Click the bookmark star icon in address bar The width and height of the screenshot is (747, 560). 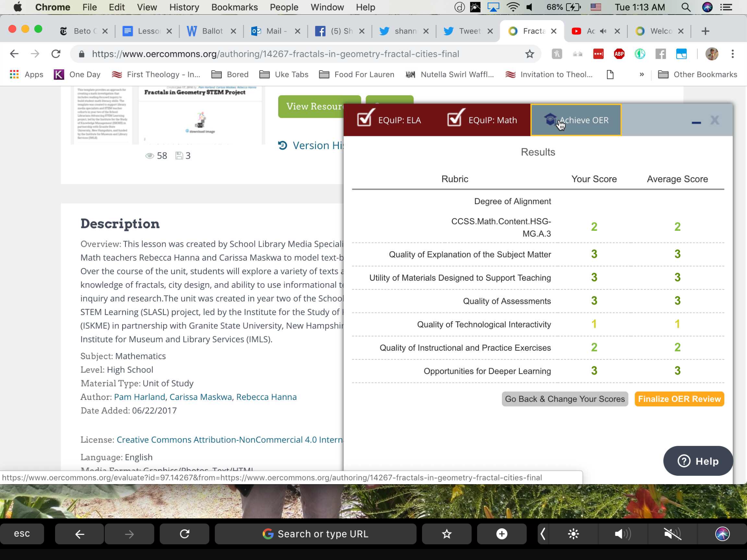[x=529, y=54]
